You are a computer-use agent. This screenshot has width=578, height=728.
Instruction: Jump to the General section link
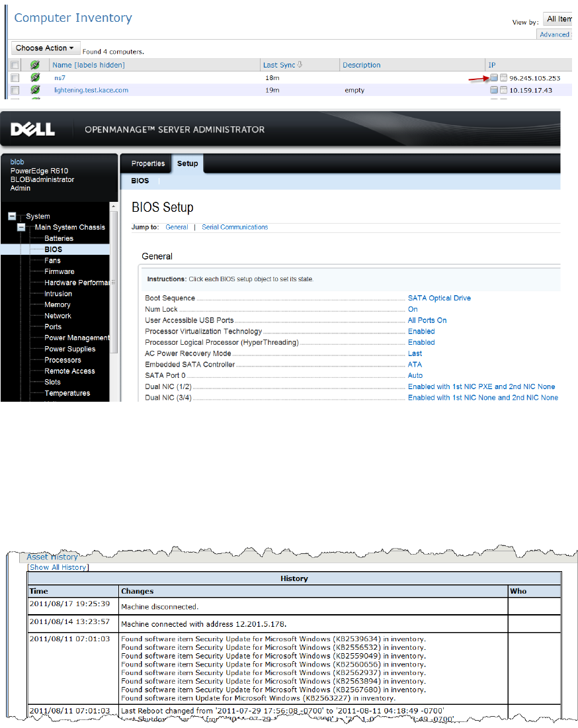tap(177, 227)
